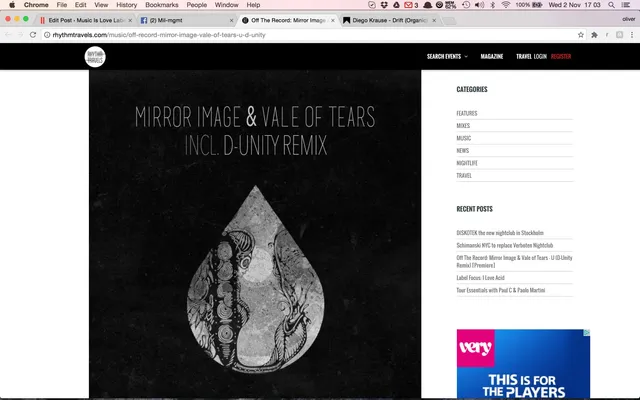Open Schimanski NYC to replace Verboten post
This screenshot has width=640, height=400.
(504, 245)
